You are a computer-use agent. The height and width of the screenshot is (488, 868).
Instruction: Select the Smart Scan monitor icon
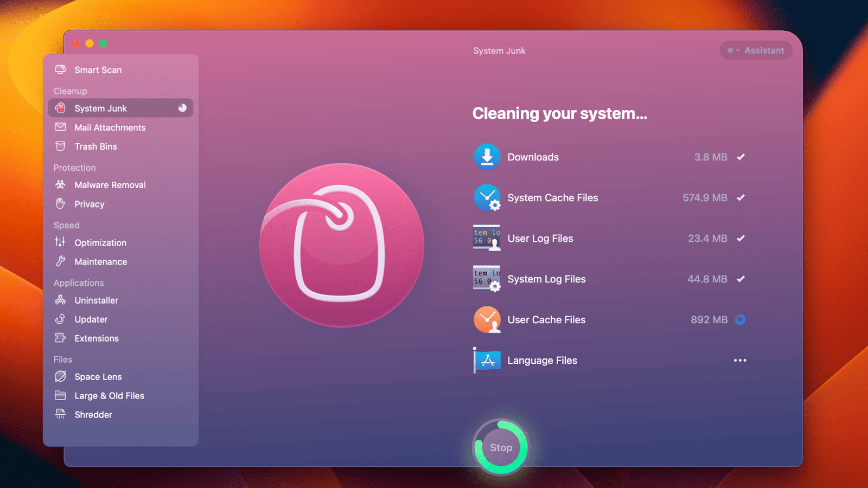[x=60, y=69]
